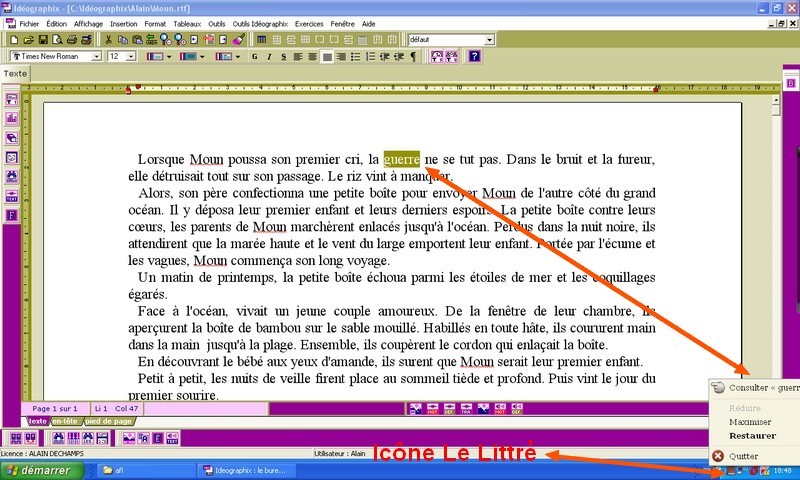800x480 pixels.
Task: Click the paintbrush format icon
Action: point(238,39)
